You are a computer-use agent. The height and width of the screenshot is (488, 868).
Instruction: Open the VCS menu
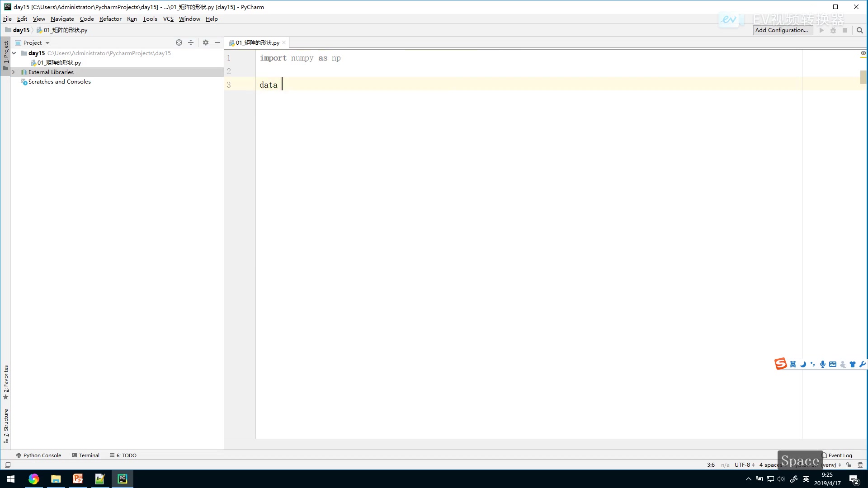pos(168,19)
